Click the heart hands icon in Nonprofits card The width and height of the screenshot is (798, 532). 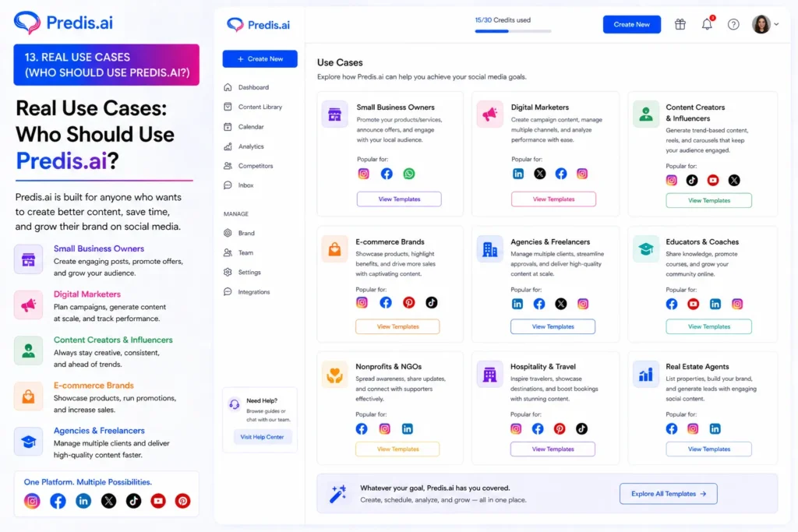pos(334,375)
